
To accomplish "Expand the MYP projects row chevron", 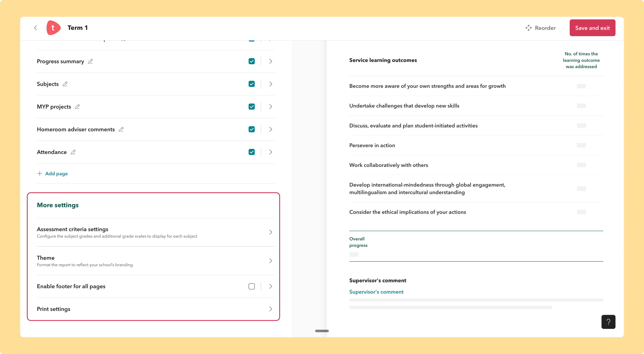I will point(271,107).
